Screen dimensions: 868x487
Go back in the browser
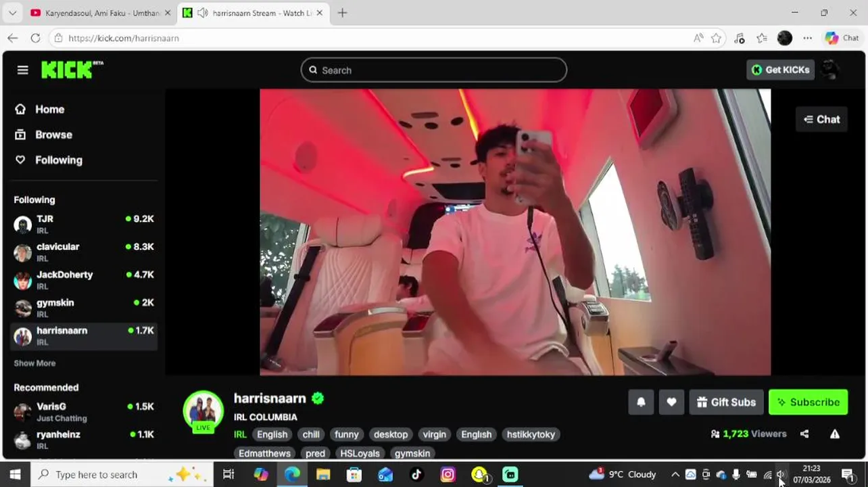point(12,38)
